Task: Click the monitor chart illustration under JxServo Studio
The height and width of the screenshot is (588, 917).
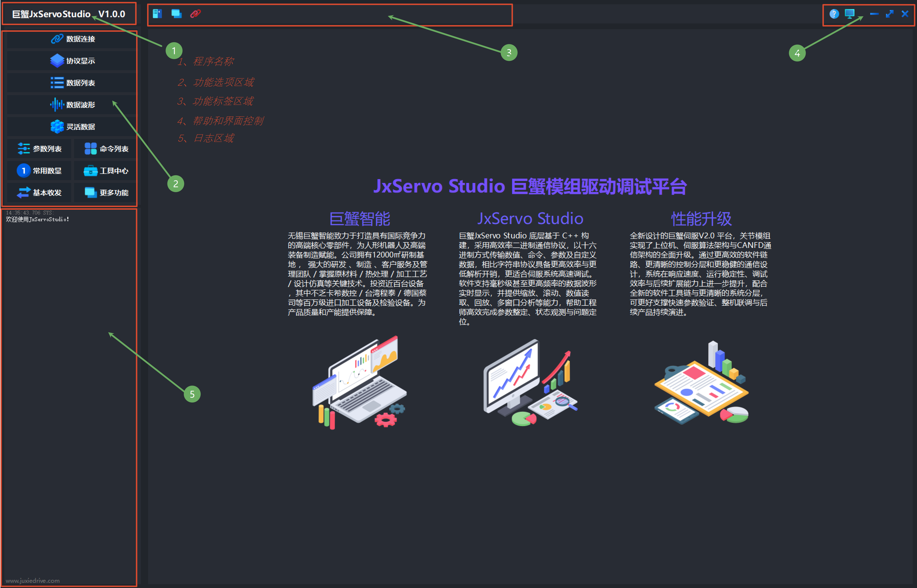Action: 530,383
